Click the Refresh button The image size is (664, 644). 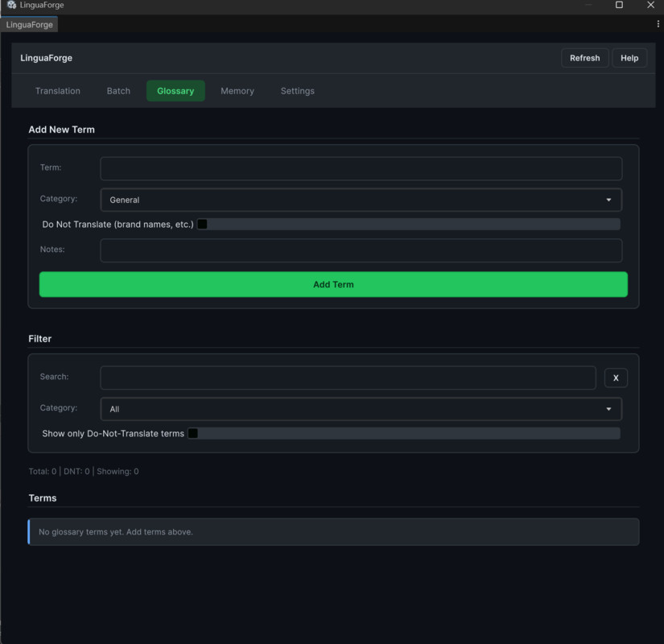585,57
